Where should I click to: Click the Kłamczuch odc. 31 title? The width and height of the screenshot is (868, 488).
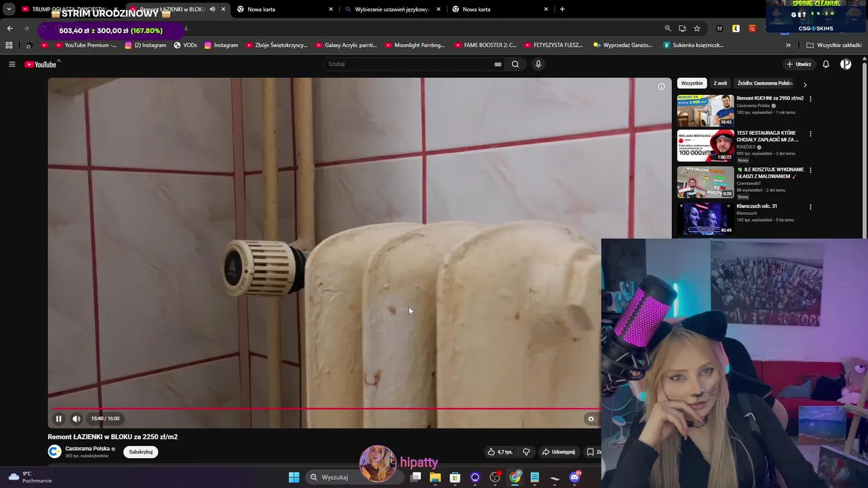pyautogui.click(x=757, y=206)
